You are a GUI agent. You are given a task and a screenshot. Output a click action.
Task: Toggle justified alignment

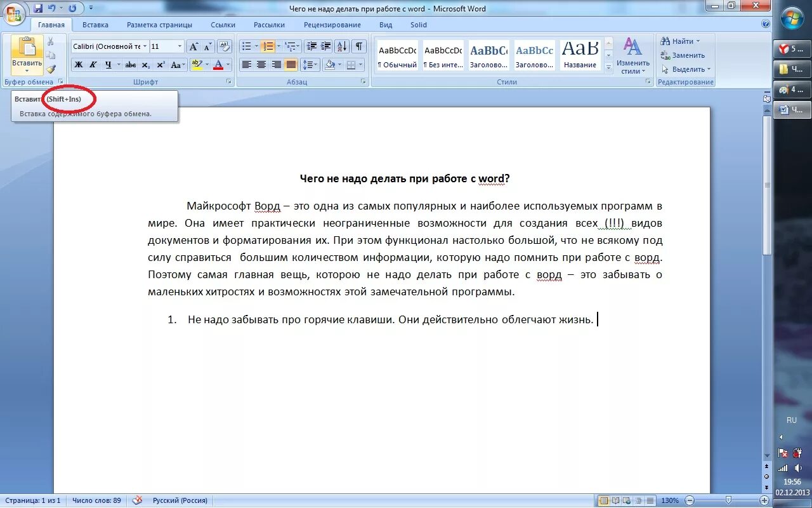click(x=291, y=65)
